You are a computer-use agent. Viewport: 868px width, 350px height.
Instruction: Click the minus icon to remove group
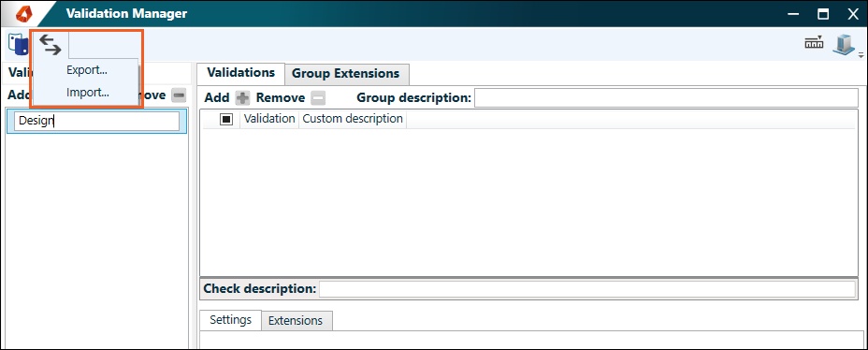pyautogui.click(x=179, y=95)
